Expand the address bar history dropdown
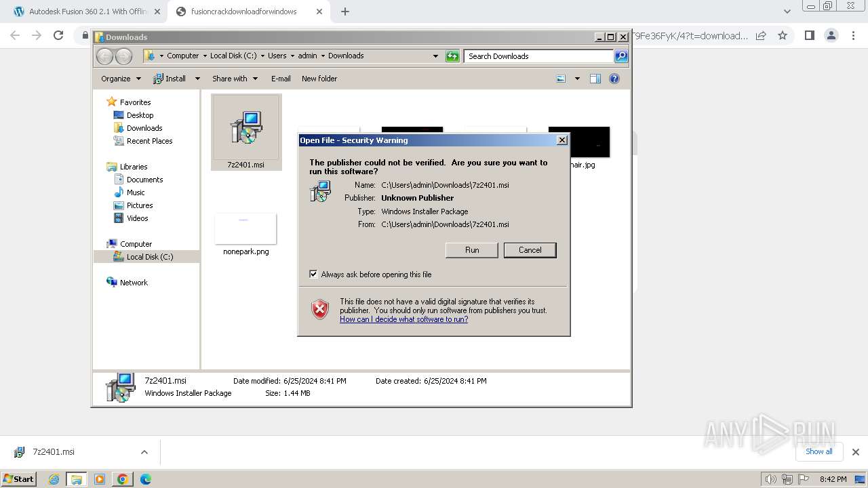 (435, 56)
